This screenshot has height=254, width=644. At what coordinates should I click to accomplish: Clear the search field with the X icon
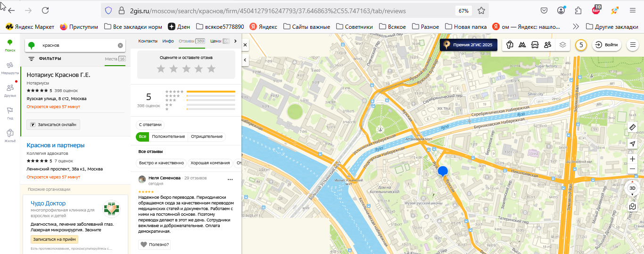(120, 45)
